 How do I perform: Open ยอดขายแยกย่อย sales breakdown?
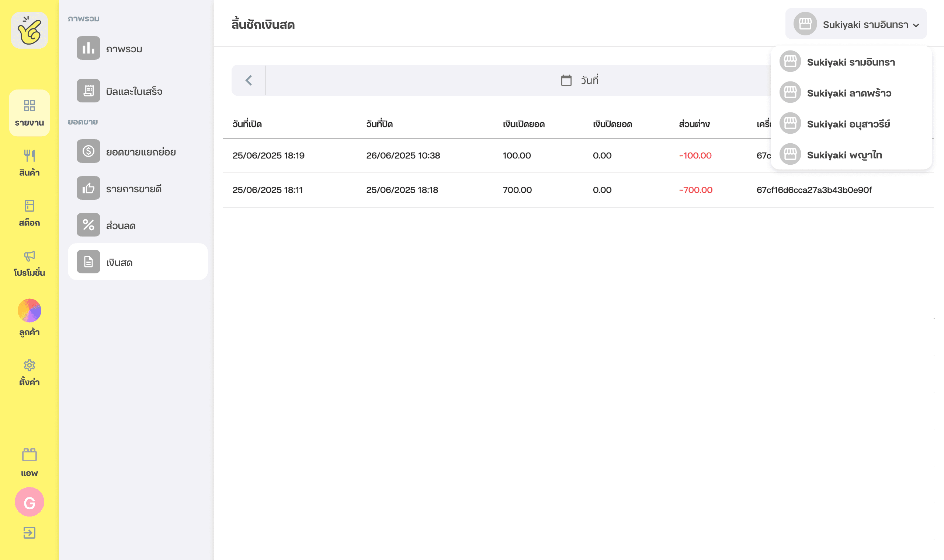pyautogui.click(x=138, y=151)
